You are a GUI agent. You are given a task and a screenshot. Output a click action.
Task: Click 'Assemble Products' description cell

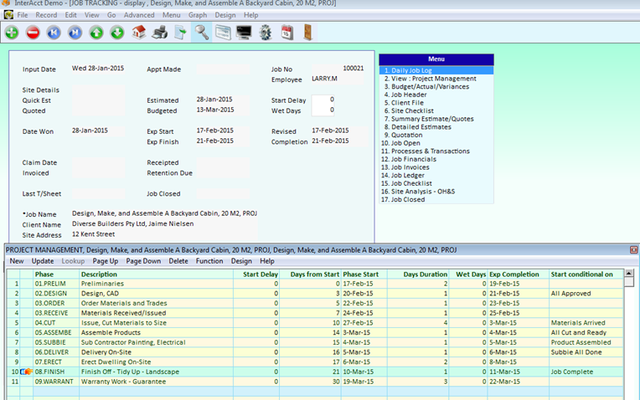pyautogui.click(x=156, y=333)
